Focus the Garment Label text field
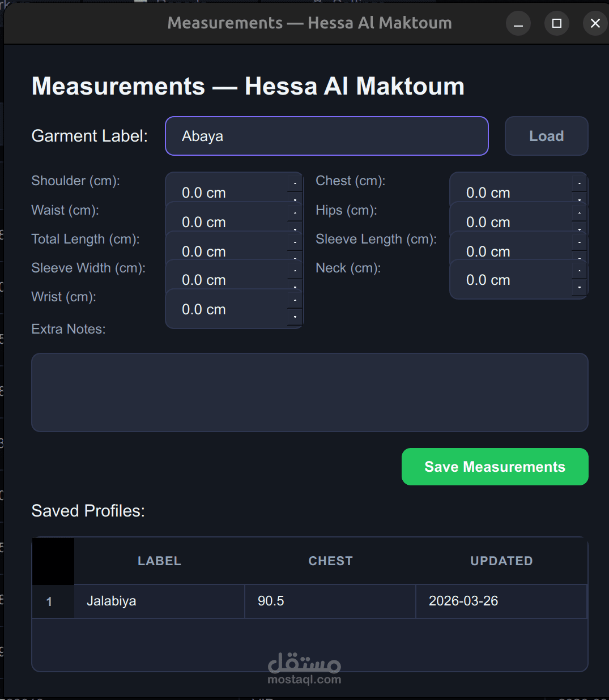Viewport: 609px width, 700px height. [326, 136]
